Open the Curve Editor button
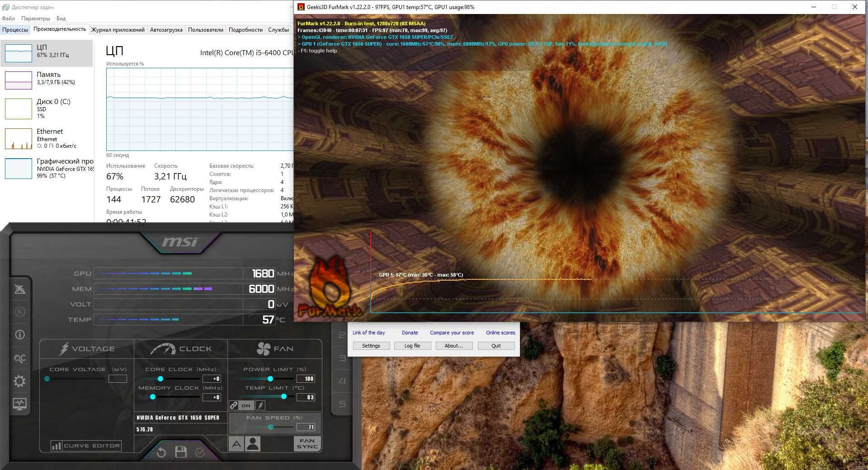Viewport: 868px width, 470px height. tap(86, 446)
